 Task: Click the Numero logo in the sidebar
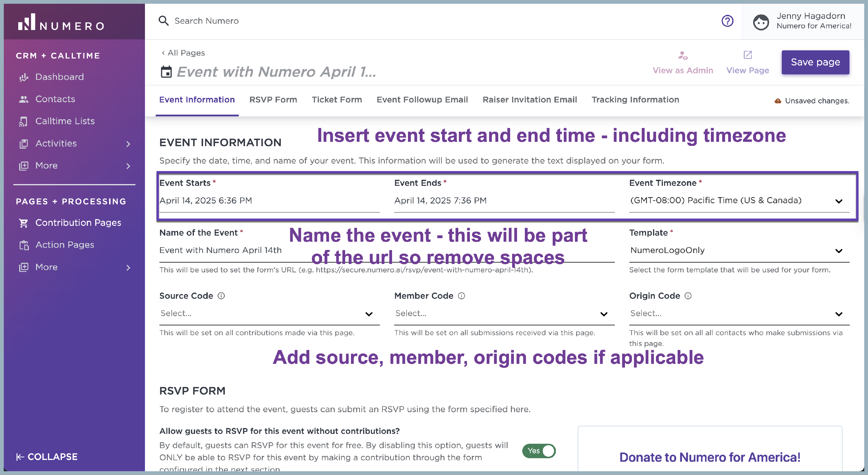[x=61, y=22]
